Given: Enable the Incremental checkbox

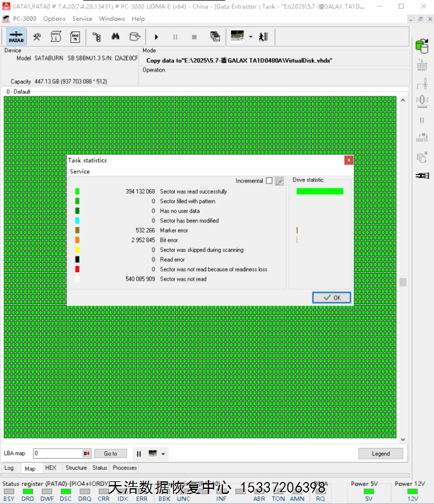Looking at the screenshot, I should pyautogui.click(x=269, y=181).
